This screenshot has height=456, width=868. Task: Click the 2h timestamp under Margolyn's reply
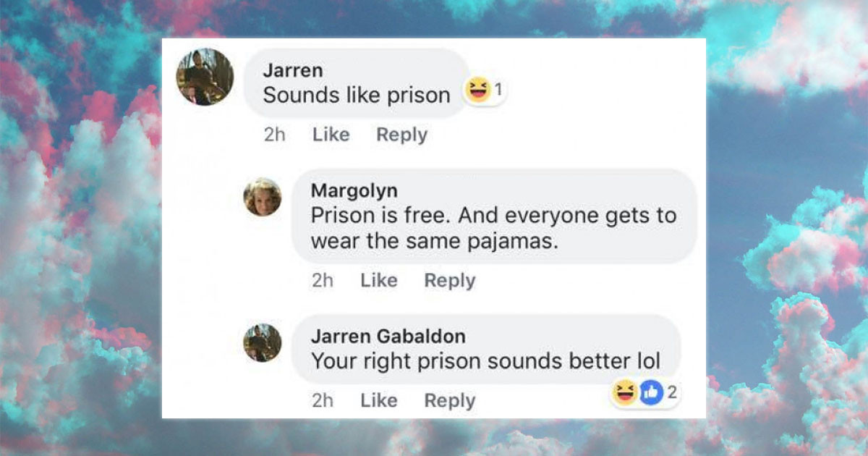click(x=323, y=281)
